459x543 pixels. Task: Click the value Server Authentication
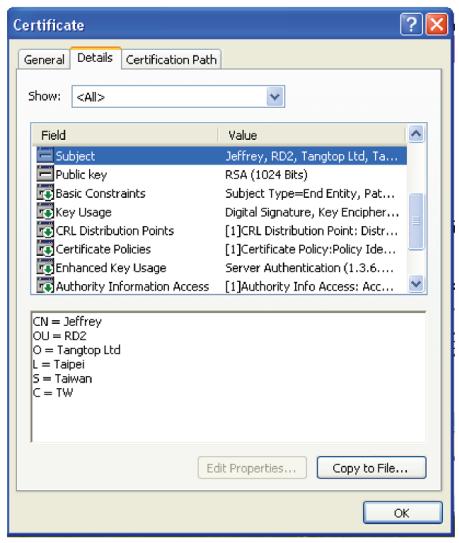coord(309,268)
